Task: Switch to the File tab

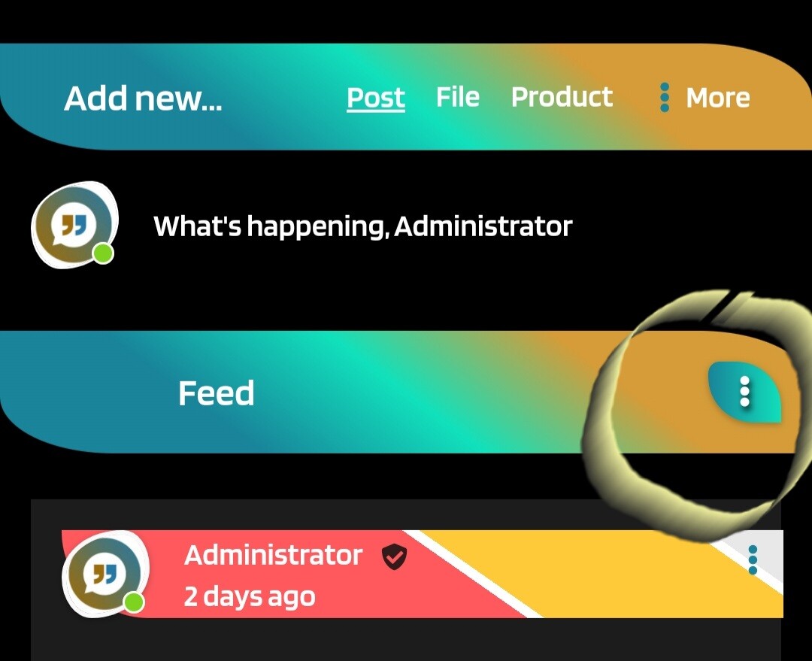Action: tap(458, 97)
